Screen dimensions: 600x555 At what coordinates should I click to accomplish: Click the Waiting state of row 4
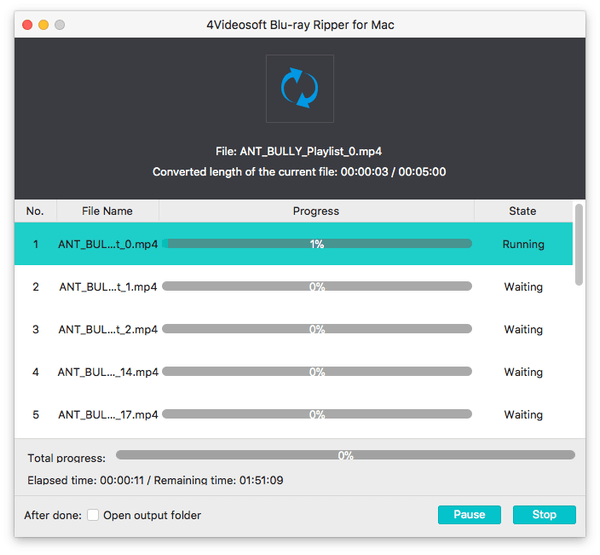tap(523, 372)
